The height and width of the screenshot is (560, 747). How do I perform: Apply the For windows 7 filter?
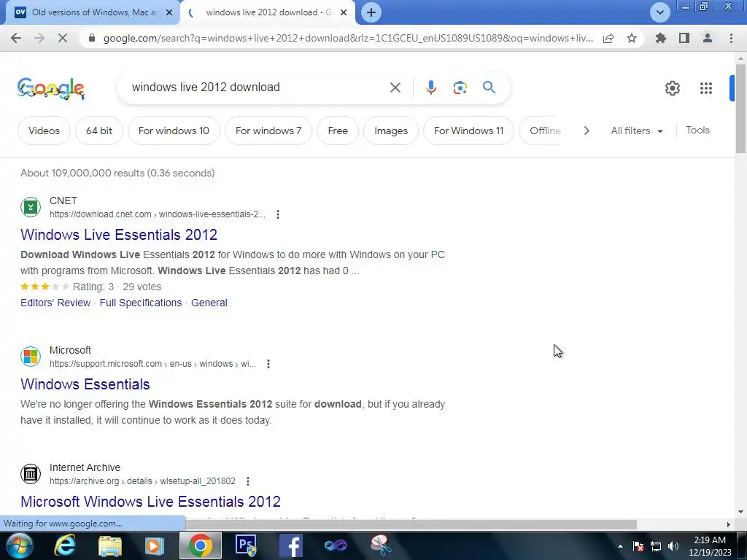(x=268, y=131)
